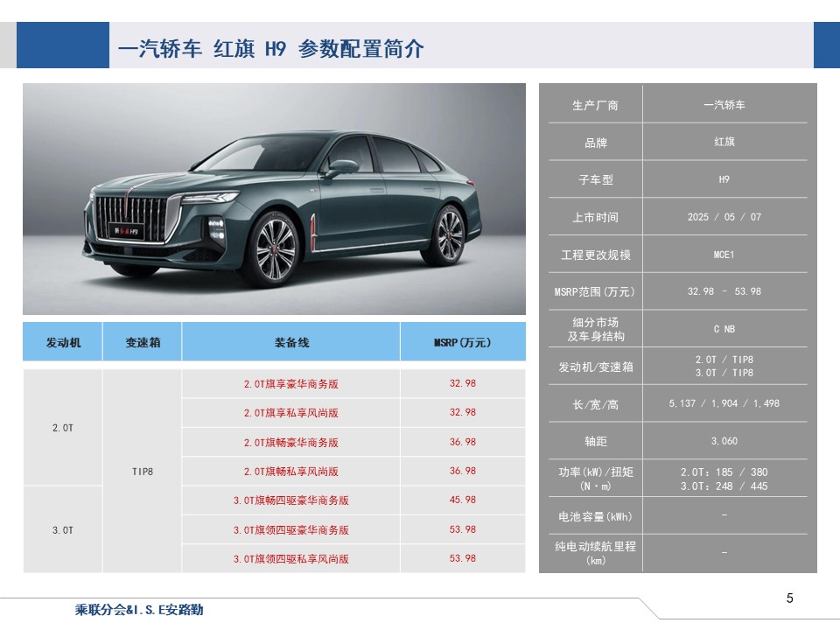The width and height of the screenshot is (840, 630).
Task: Click the slide title 一汽轿车 红旗 H9 参数配置简介
Action: 270,49
